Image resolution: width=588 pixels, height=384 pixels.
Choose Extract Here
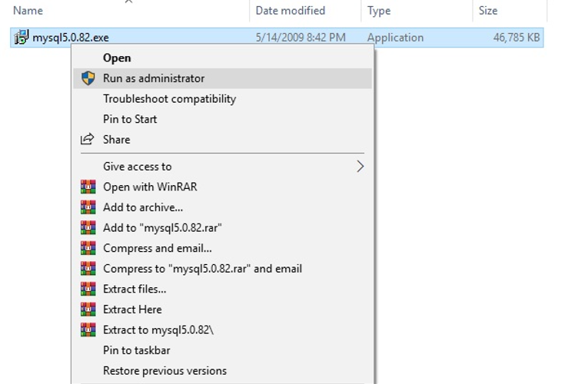coord(223,309)
